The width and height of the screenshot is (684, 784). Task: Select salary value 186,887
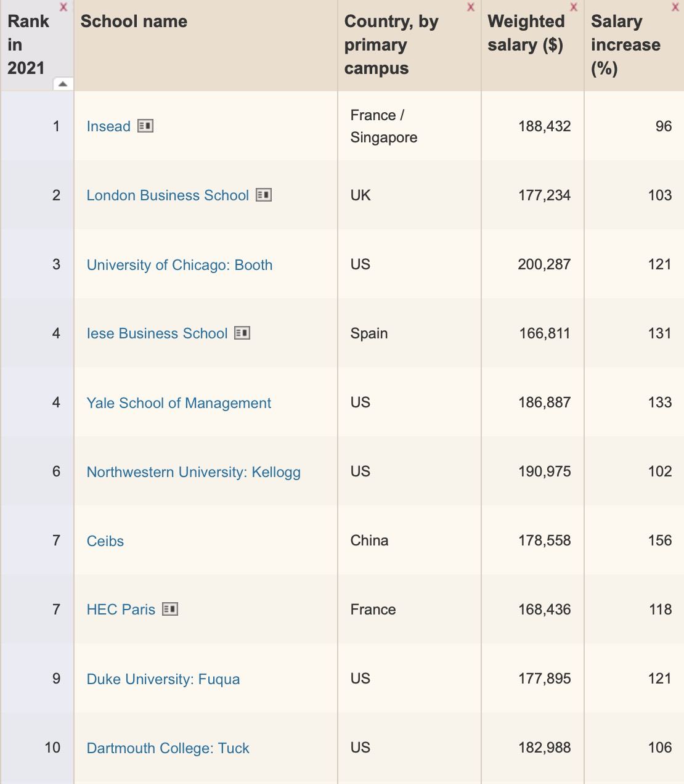click(x=544, y=402)
